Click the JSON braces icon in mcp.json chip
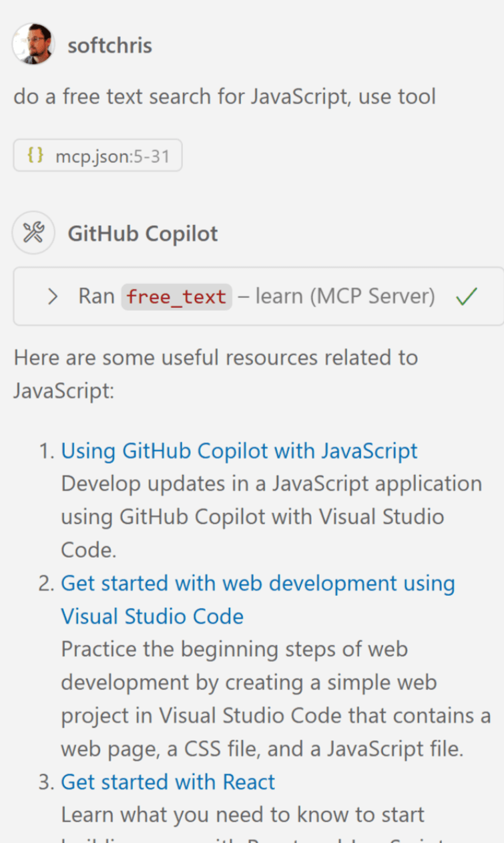The image size is (504, 843). coord(35,156)
